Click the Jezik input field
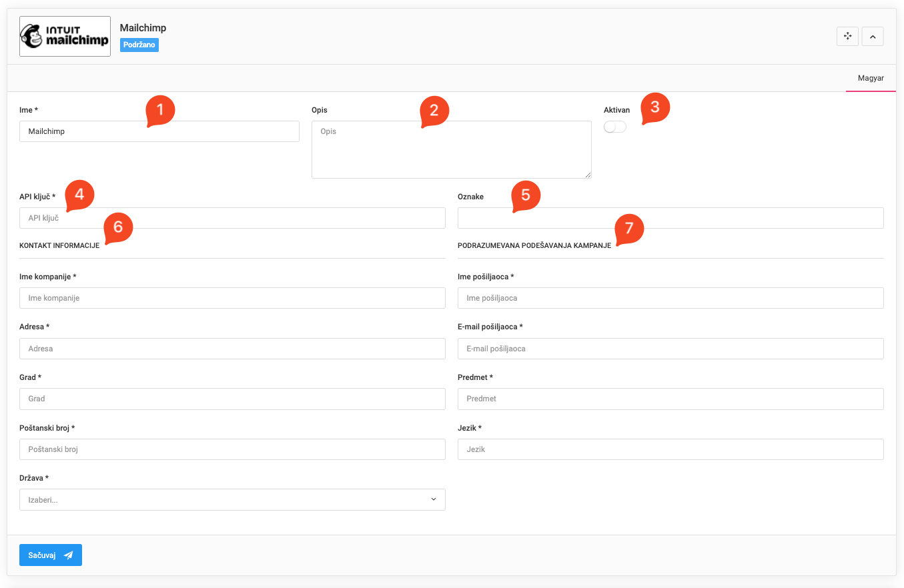Viewport: 904px width, 588px height. pos(670,449)
